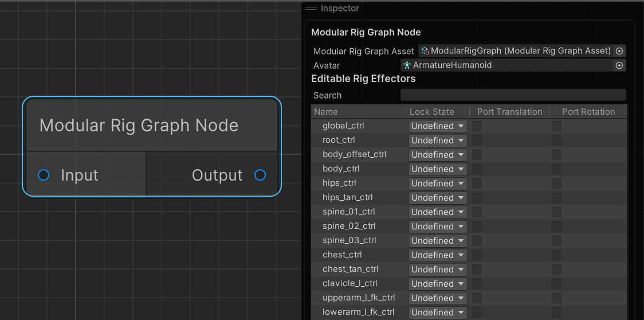Enable Port Rotation for hips_tan_ctrl
The width and height of the screenshot is (644, 320).
(556, 197)
